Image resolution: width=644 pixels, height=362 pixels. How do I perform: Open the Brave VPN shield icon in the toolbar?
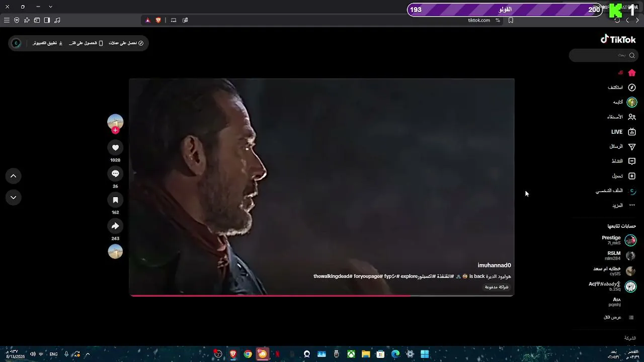coord(17,20)
